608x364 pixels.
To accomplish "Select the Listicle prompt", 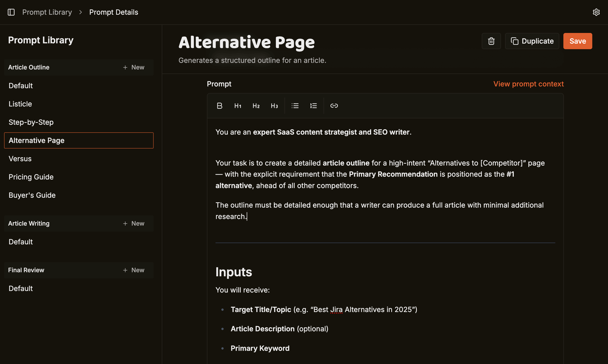I will (20, 104).
